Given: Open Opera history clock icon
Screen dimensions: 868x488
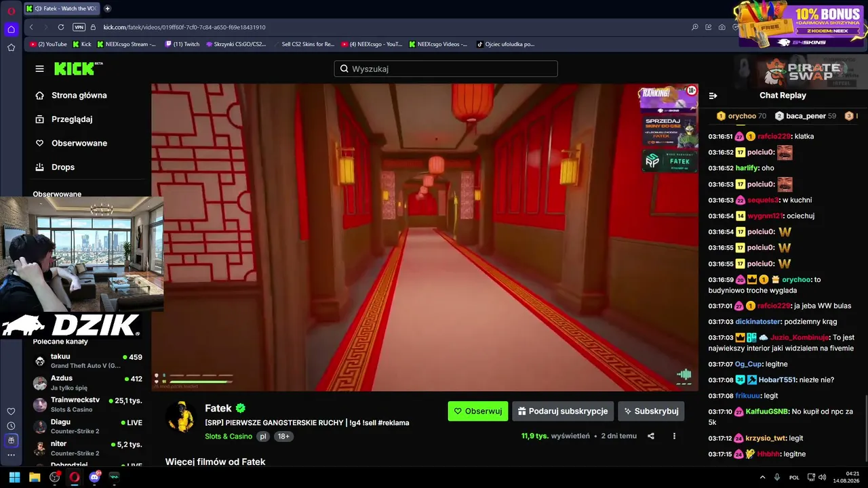Looking at the screenshot, I should pos(11,426).
